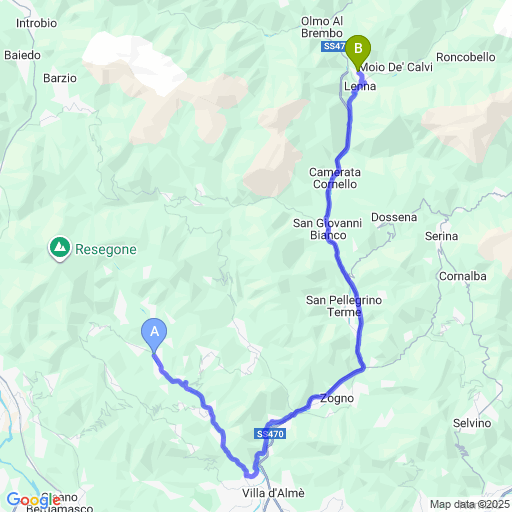Select the Introbio town label
This screenshot has height=512, width=512.
click(x=36, y=23)
